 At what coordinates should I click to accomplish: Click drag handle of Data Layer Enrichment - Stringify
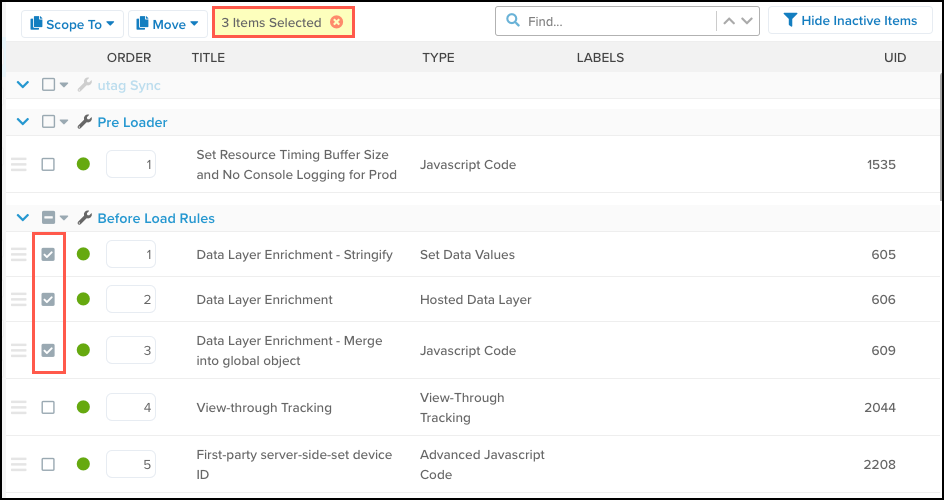pyautogui.click(x=19, y=255)
